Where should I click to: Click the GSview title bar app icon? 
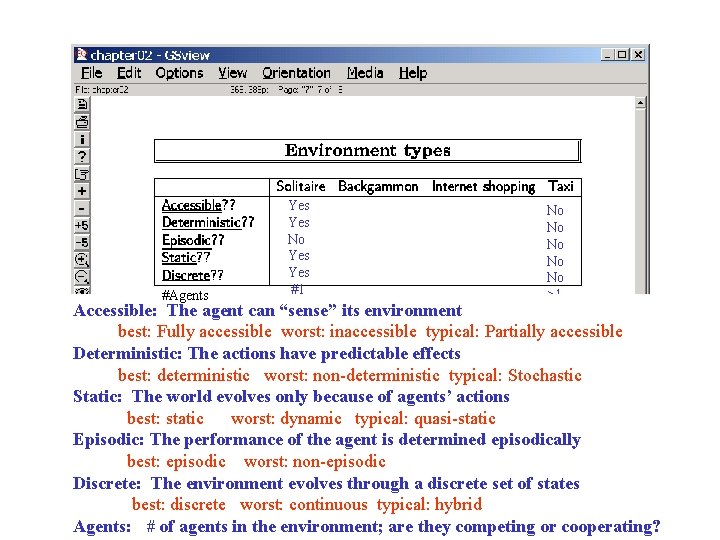(81, 55)
